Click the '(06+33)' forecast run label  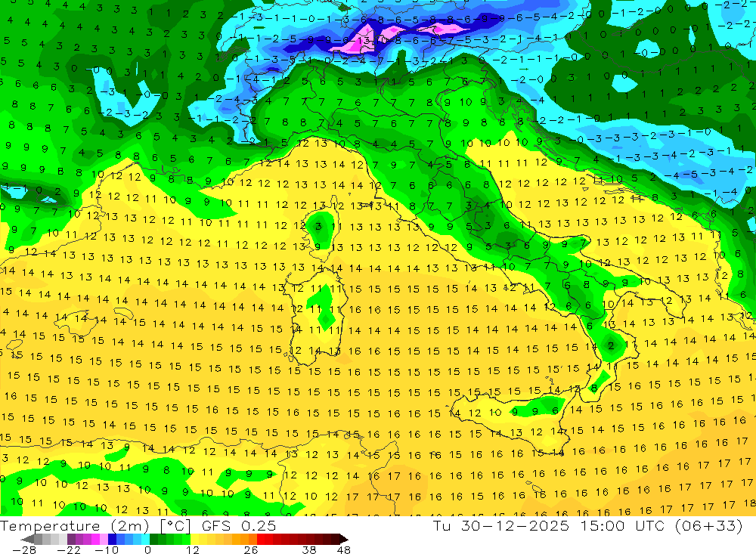point(708,525)
